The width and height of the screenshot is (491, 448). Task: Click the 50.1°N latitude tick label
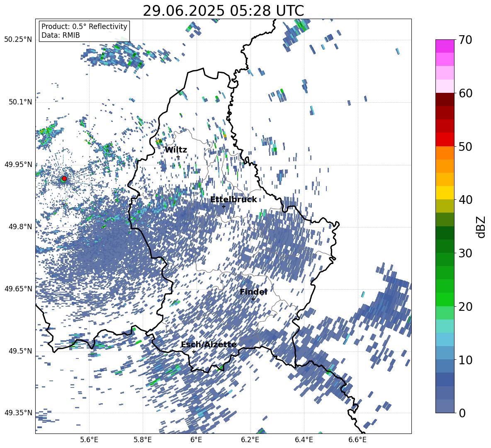coord(20,102)
